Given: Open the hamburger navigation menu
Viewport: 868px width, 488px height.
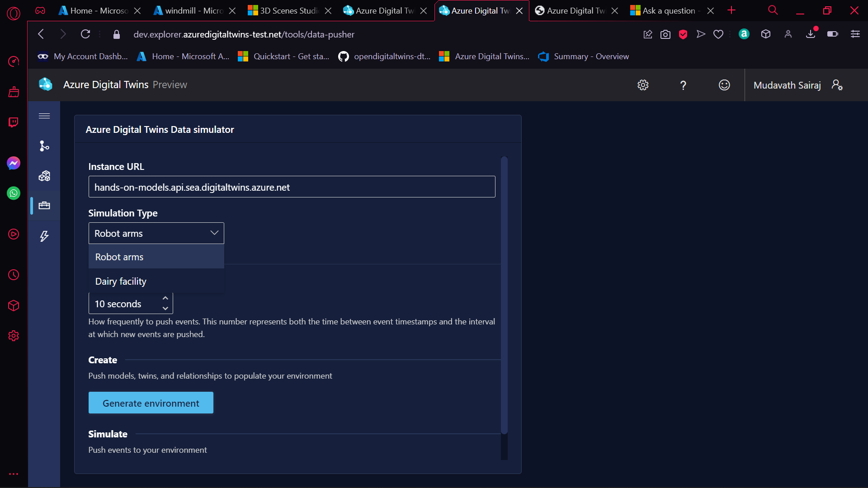Looking at the screenshot, I should (x=44, y=116).
